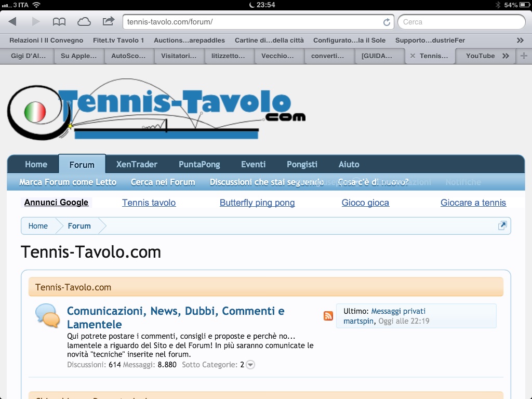The height and width of the screenshot is (399, 532).
Task: Click the Tennis-Tavolo.com logo
Action: pyautogui.click(x=156, y=109)
